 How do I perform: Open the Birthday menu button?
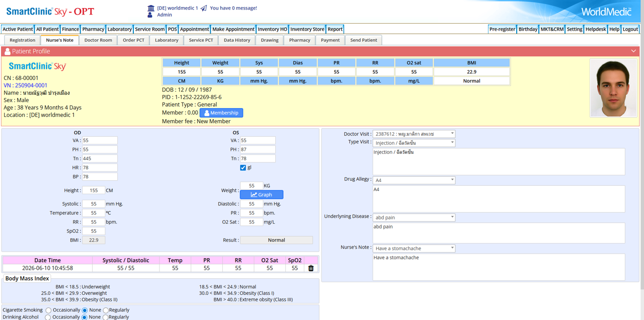(x=528, y=29)
